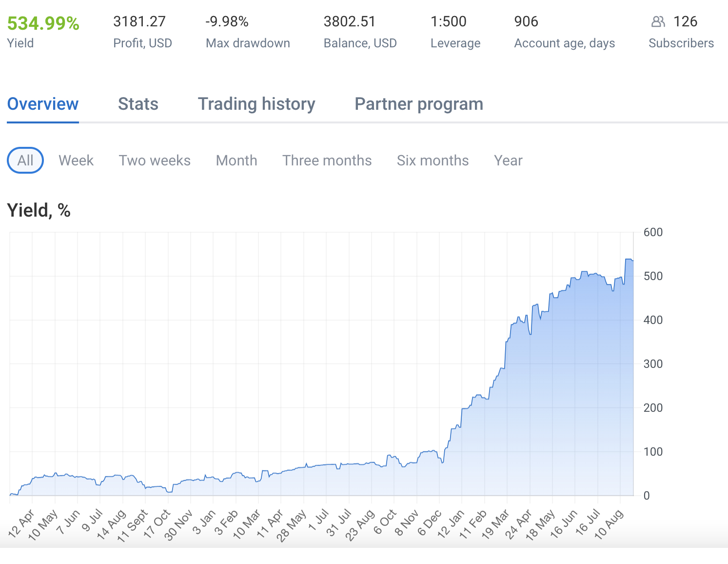Click the Yield, % chart title
The height and width of the screenshot is (564, 728).
[x=39, y=210]
